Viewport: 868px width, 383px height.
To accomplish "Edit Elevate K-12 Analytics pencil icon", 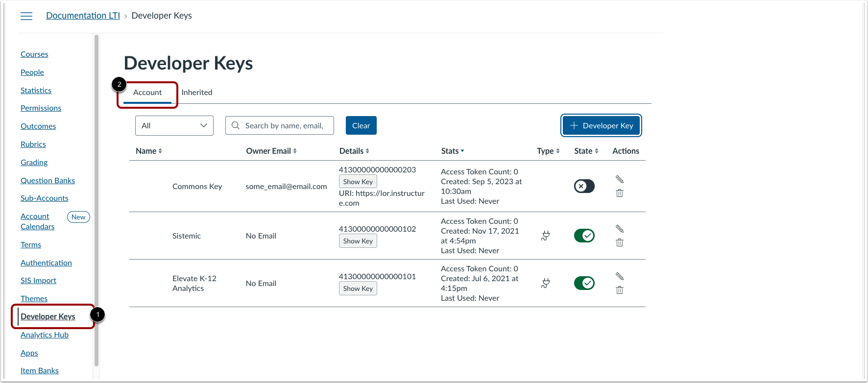I will click(x=620, y=276).
